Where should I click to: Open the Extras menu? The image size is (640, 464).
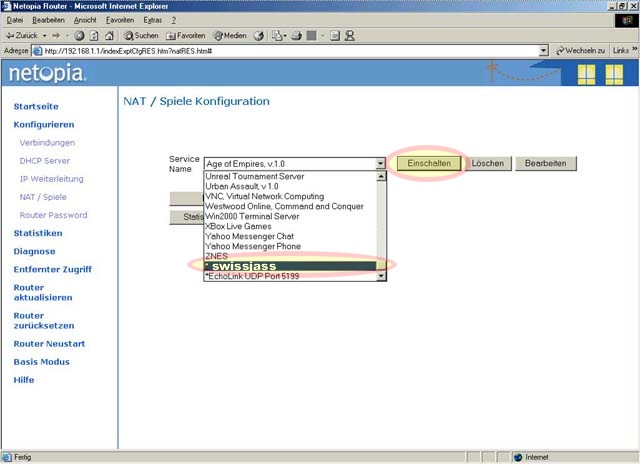(x=152, y=20)
